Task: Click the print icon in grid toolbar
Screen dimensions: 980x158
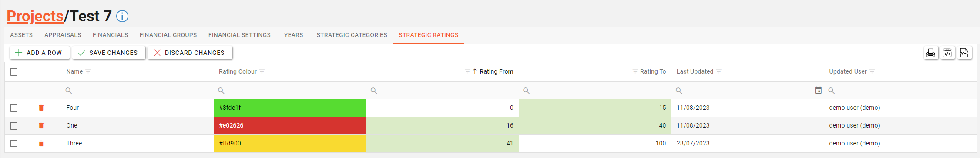Action: click(930, 53)
